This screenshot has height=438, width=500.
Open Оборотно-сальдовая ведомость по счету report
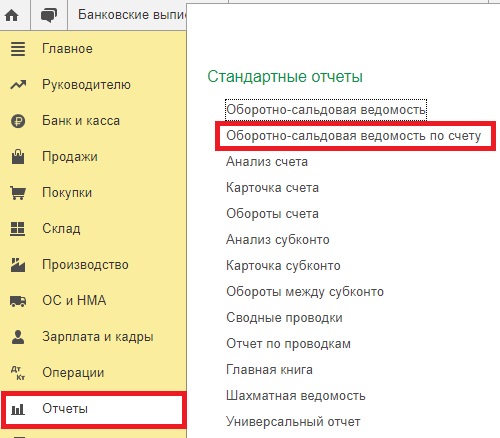pyautogui.click(x=353, y=136)
